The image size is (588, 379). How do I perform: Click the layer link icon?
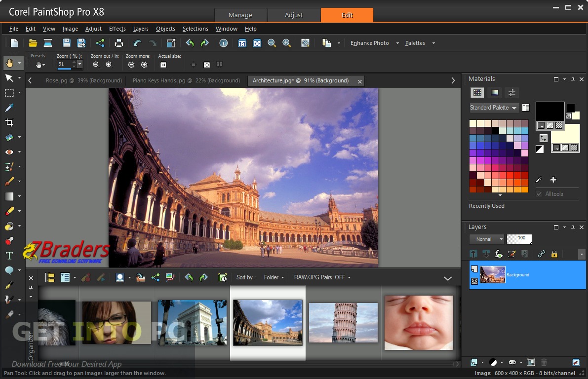[541, 254]
